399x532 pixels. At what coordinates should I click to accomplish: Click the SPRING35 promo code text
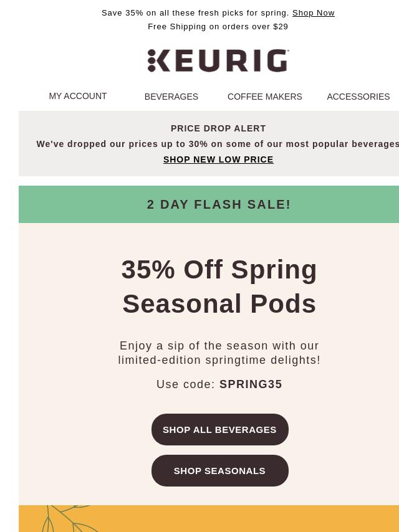[x=251, y=384]
